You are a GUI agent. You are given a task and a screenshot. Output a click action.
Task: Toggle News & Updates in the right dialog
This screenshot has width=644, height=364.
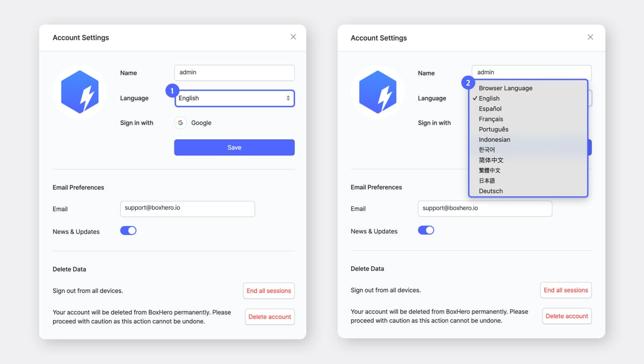point(426,231)
